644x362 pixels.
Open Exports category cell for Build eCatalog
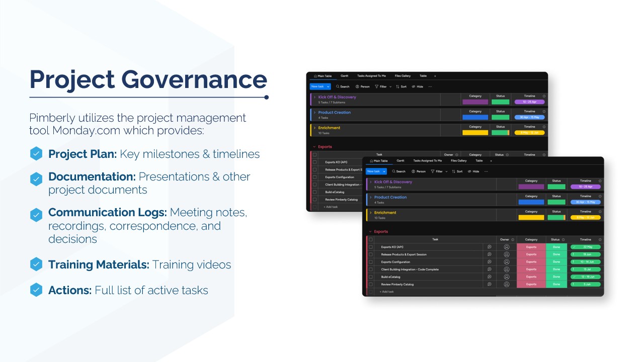(531, 277)
